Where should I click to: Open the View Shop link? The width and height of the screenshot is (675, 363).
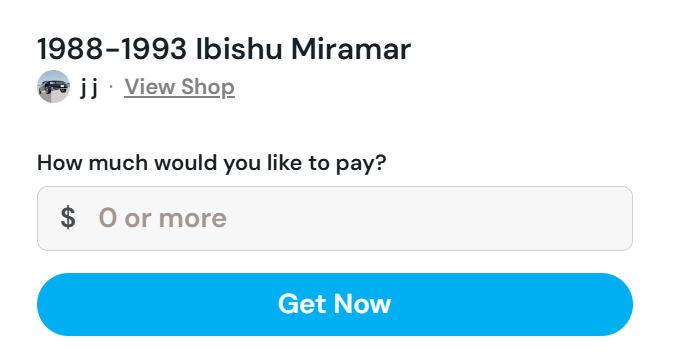[180, 87]
